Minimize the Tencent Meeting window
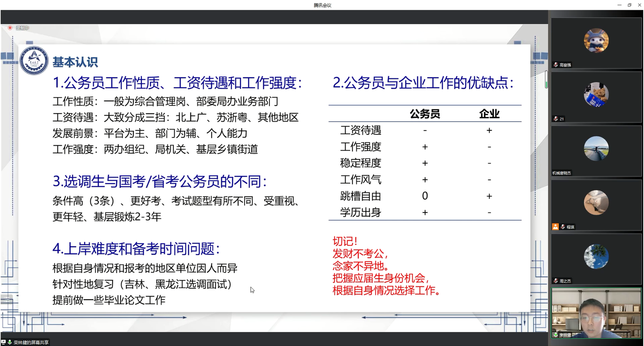644x346 pixels. pyautogui.click(x=619, y=5)
